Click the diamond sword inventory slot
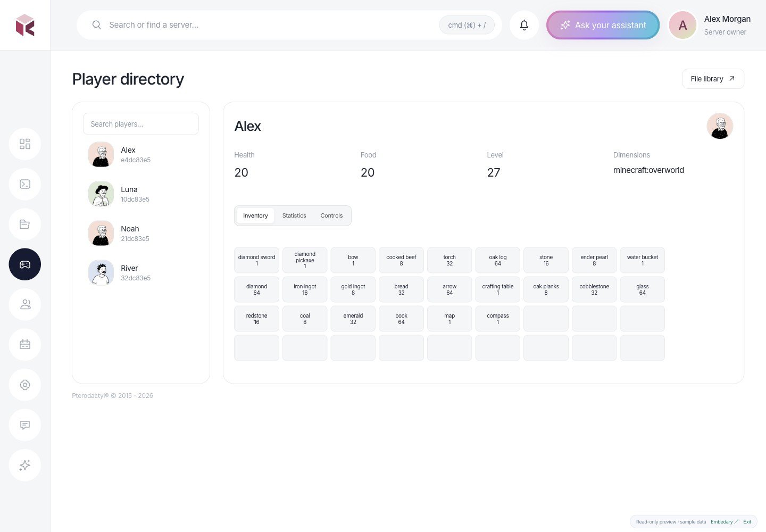This screenshot has width=766, height=532. pos(256,260)
